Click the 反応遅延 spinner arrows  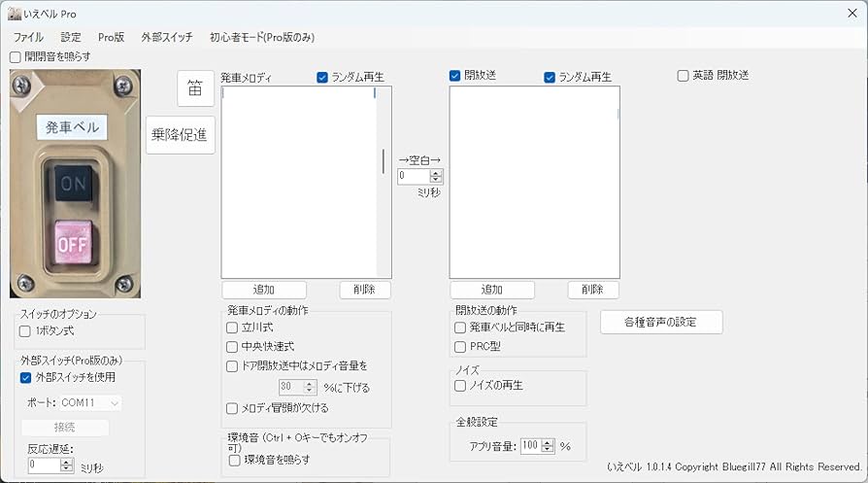click(x=66, y=466)
